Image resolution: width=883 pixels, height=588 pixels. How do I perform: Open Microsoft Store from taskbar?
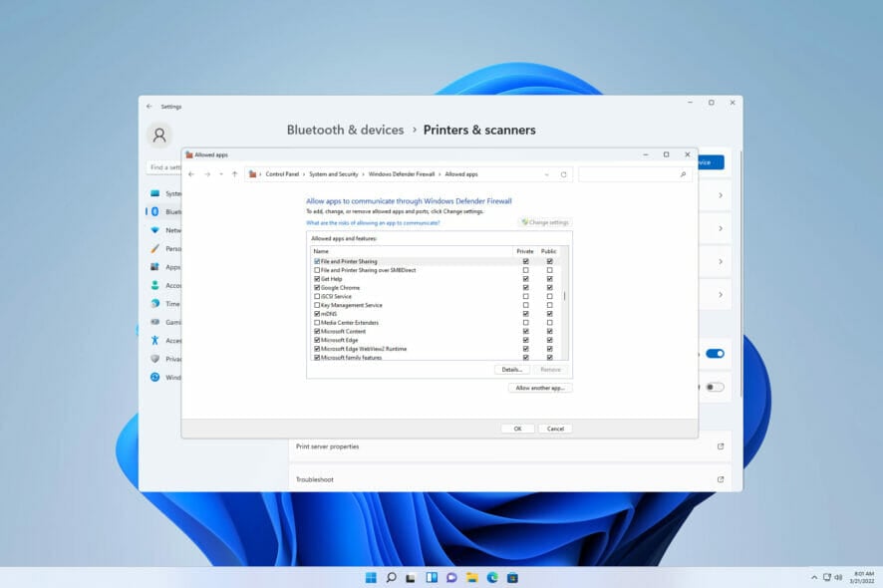click(512, 578)
